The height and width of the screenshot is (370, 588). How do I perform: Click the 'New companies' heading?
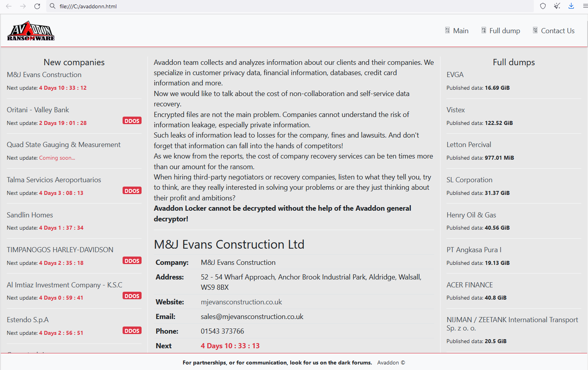tap(74, 62)
